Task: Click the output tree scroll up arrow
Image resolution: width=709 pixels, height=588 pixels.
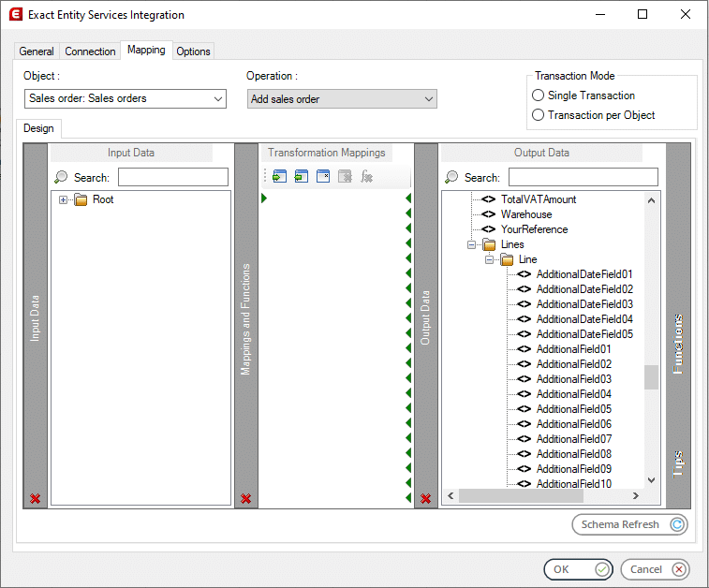Action: pyautogui.click(x=651, y=200)
